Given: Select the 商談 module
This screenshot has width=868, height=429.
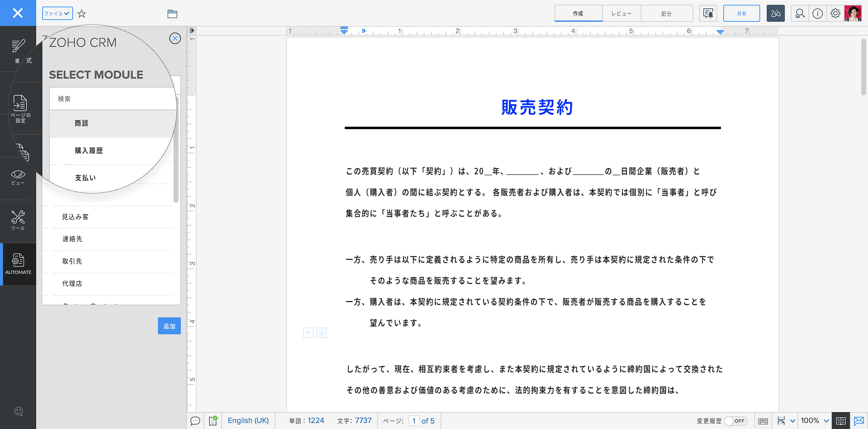Looking at the screenshot, I should (x=113, y=123).
